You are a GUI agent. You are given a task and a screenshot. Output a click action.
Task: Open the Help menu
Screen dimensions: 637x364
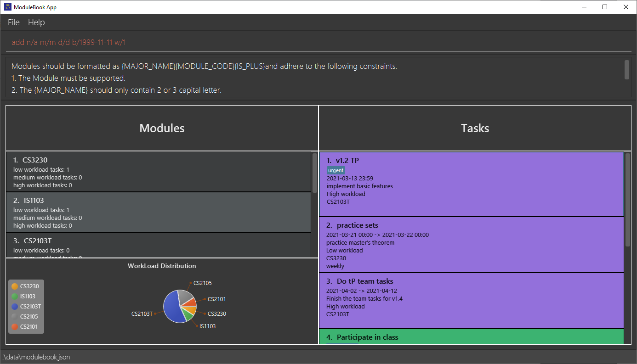tap(36, 22)
